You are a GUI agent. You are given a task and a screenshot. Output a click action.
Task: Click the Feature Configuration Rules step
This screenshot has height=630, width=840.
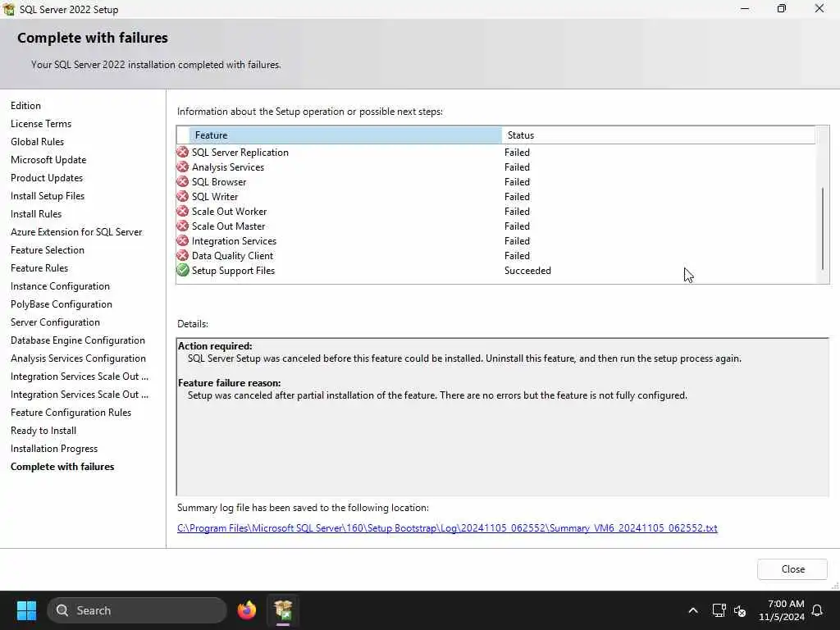(x=71, y=413)
